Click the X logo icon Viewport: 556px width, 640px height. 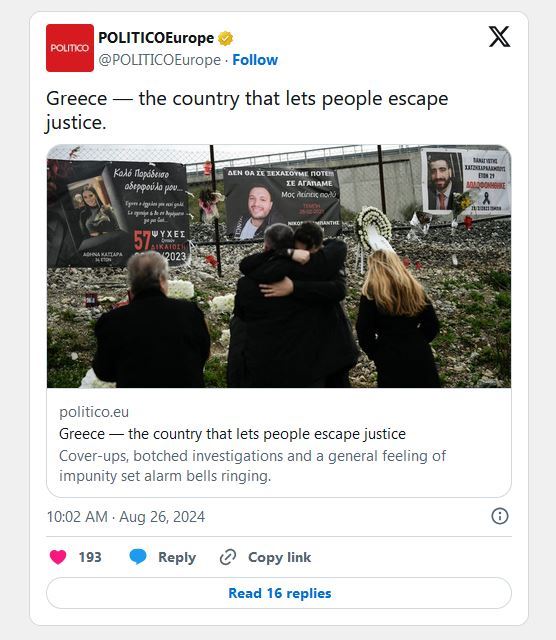[x=499, y=37]
